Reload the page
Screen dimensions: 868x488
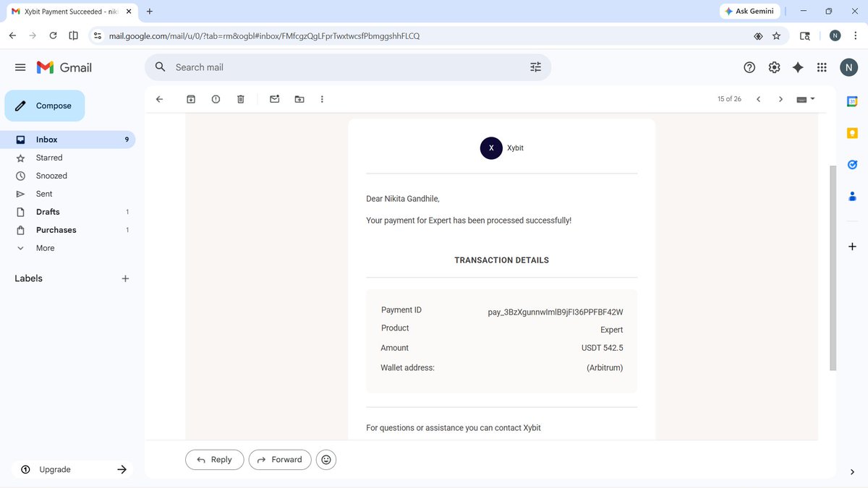53,35
